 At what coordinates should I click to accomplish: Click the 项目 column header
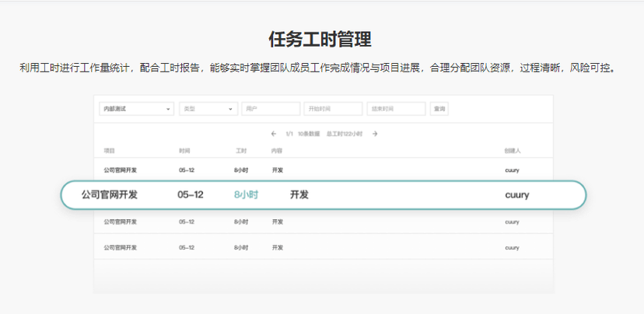coord(109,151)
